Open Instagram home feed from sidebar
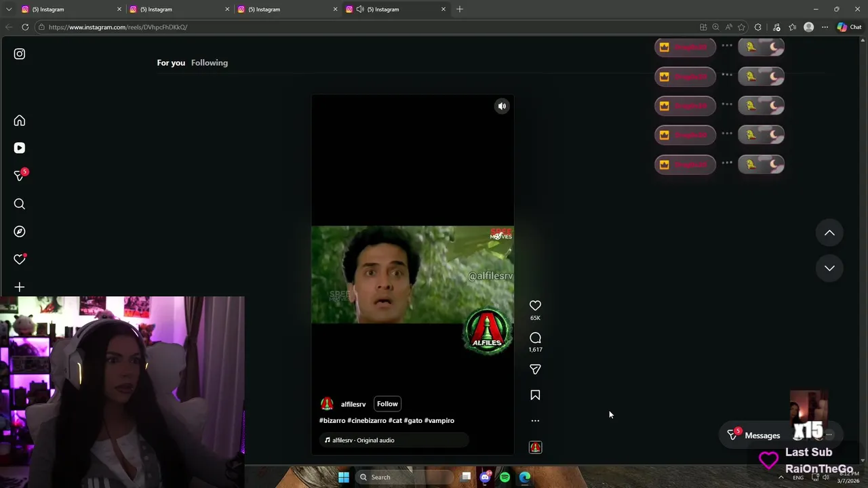 coord(20,121)
